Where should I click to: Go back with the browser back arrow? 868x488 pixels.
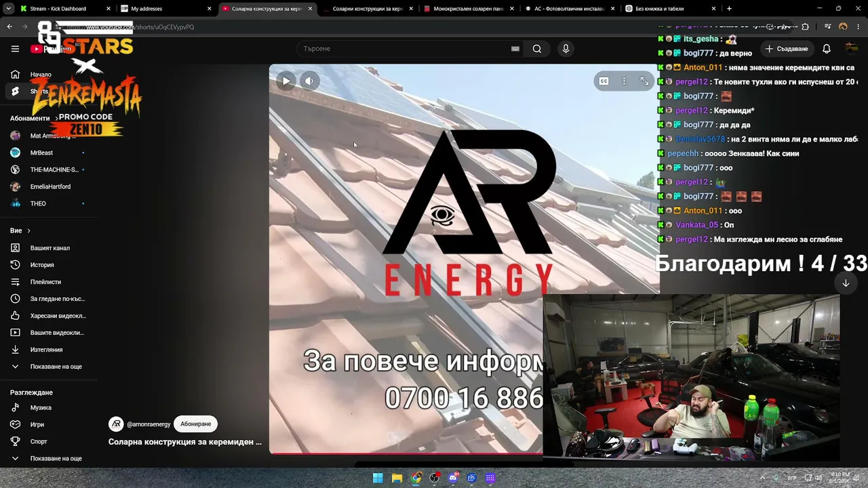pos(9,27)
